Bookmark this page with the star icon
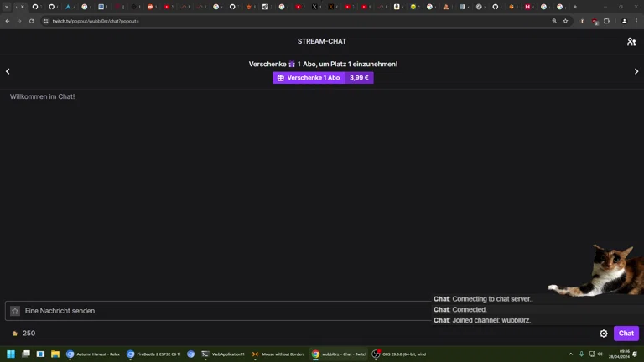The height and width of the screenshot is (362, 644). pos(566,21)
